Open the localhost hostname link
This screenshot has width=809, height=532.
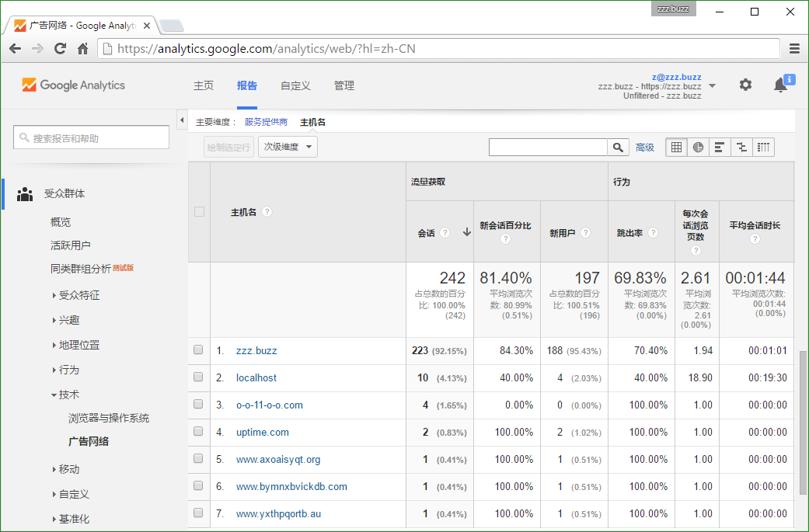pyautogui.click(x=256, y=378)
